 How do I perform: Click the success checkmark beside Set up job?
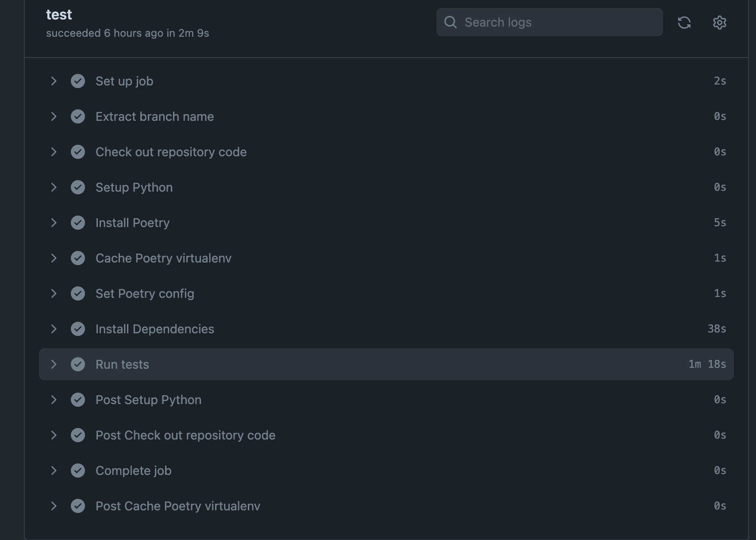(x=78, y=81)
